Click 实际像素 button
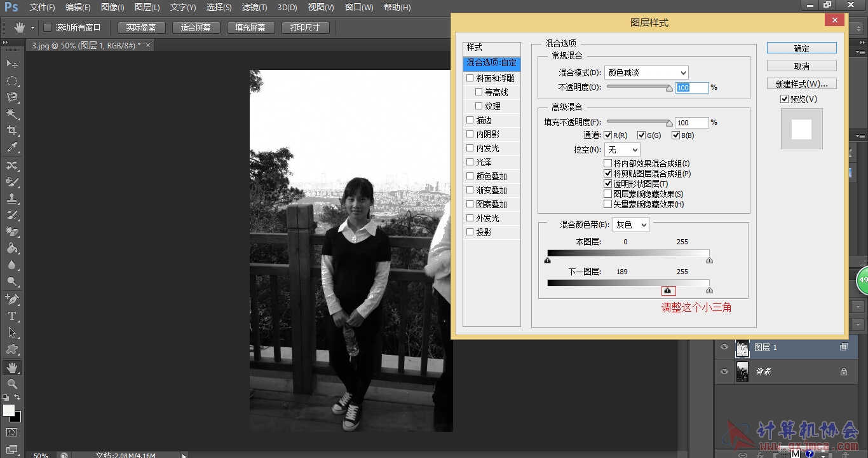This screenshot has height=458, width=868. pyautogui.click(x=141, y=28)
